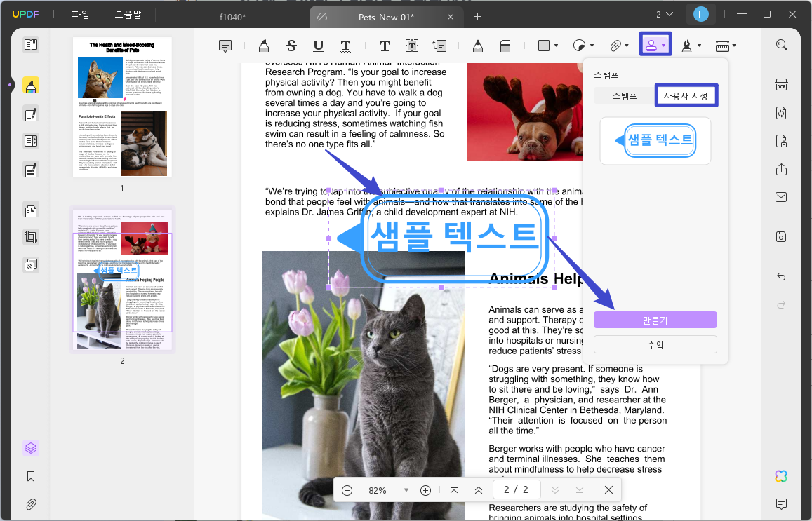The width and height of the screenshot is (812, 521).
Task: Zoom in with the plus button
Action: click(426, 490)
